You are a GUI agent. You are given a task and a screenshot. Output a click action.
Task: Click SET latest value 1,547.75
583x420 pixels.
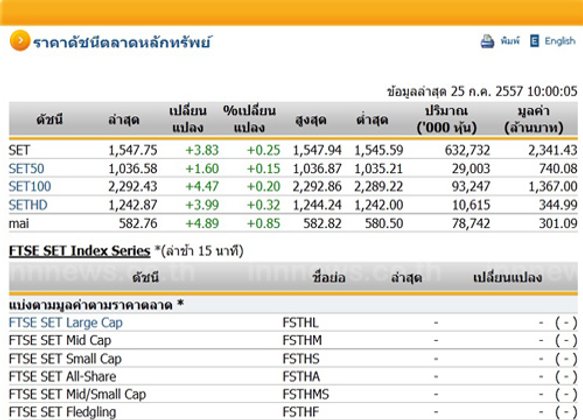(133, 150)
